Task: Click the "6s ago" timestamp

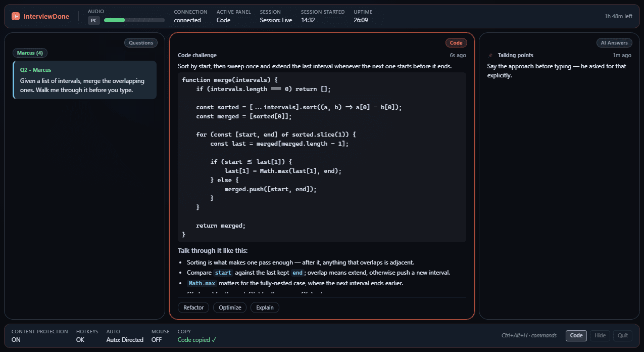Action: (x=458, y=55)
